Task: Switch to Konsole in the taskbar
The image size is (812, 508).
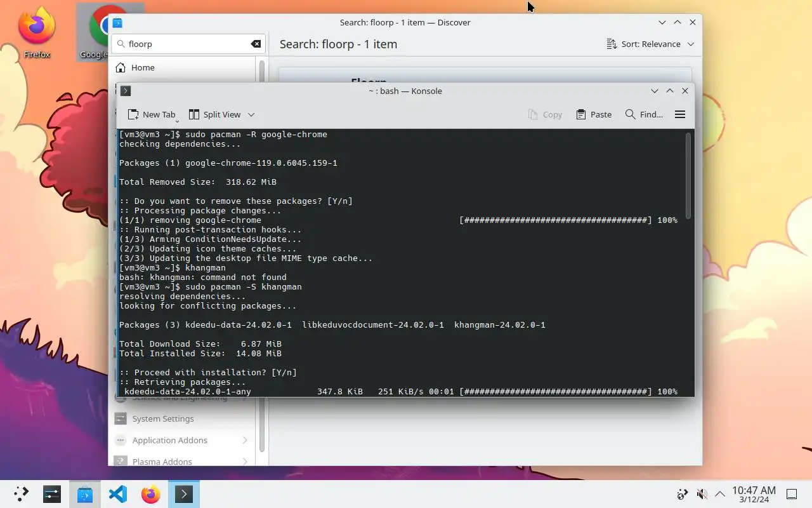Action: click(x=184, y=494)
